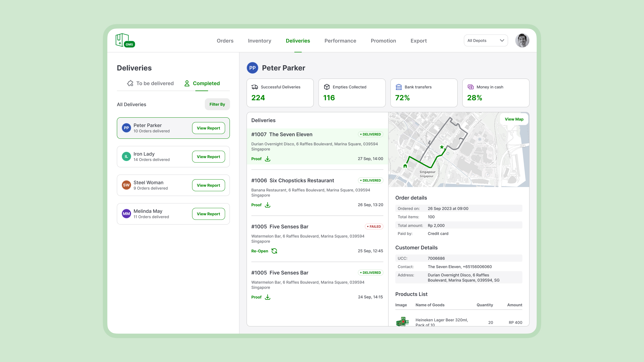Open the Performance menu item
Screen dimensions: 644x362
[x=340, y=41]
